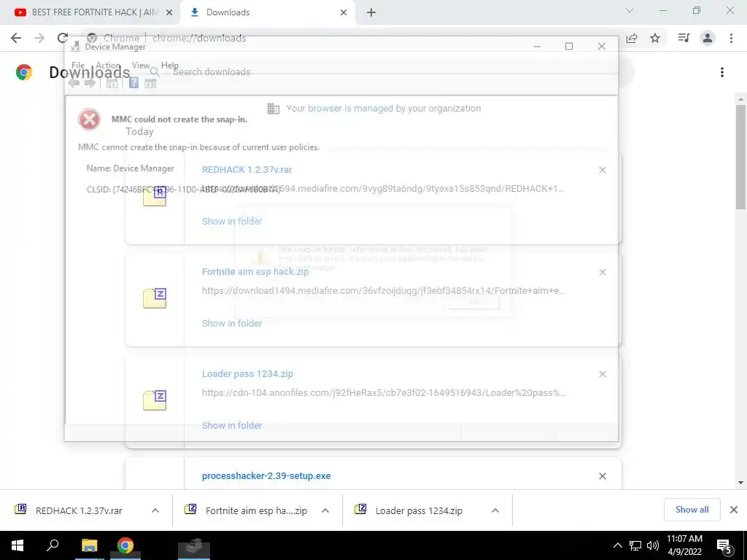Go back using Chrome's back arrow
Image resolution: width=747 pixels, height=560 pixels.
(x=16, y=38)
